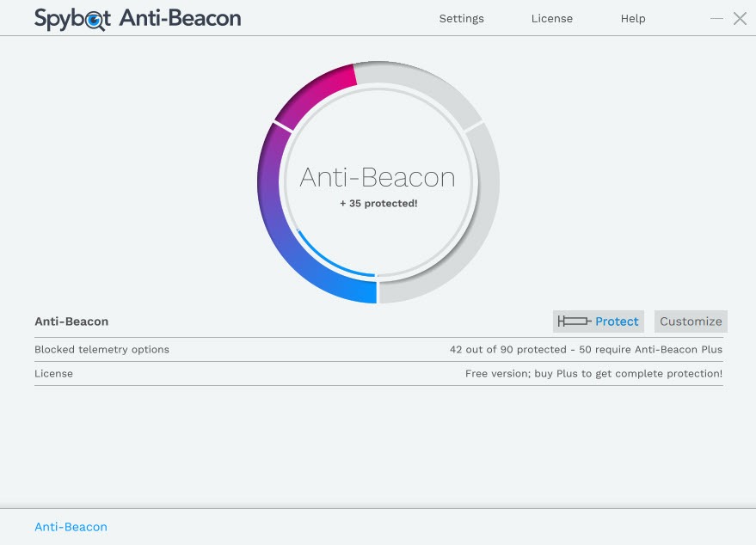Click the "+ 35 protected!" text in the circle
The width and height of the screenshot is (756, 545).
click(378, 204)
